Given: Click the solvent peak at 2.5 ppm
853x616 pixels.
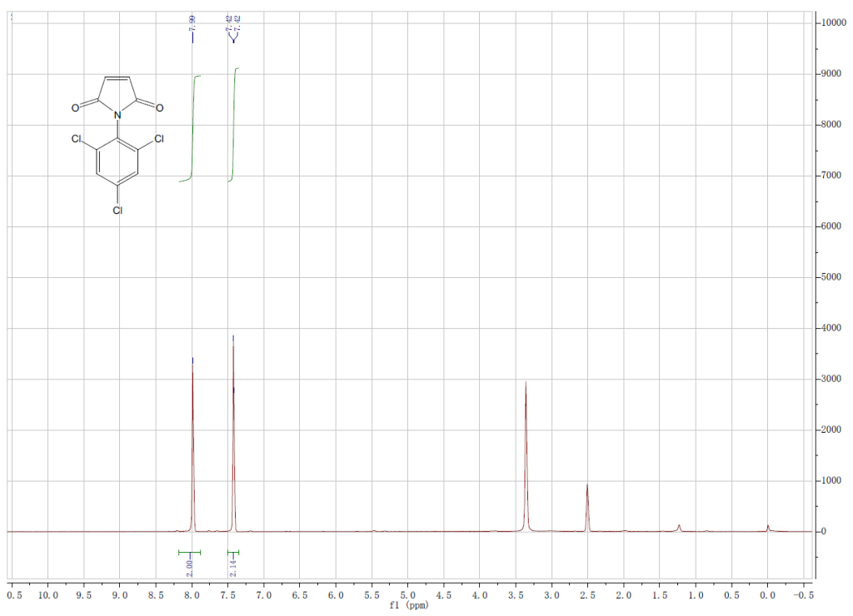Looking at the screenshot, I should click(x=587, y=509).
